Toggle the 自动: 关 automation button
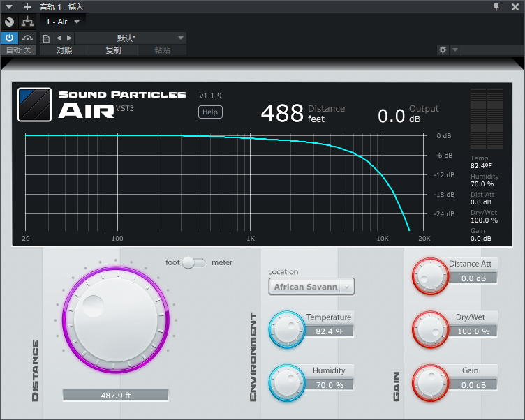Image resolution: width=525 pixels, height=420 pixels. coord(18,50)
